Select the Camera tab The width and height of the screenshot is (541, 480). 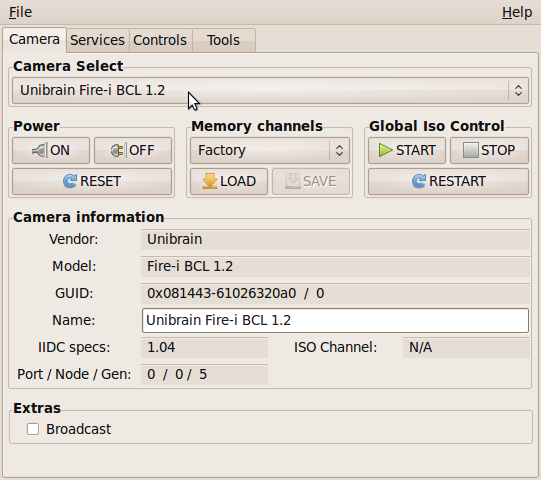tap(35, 39)
